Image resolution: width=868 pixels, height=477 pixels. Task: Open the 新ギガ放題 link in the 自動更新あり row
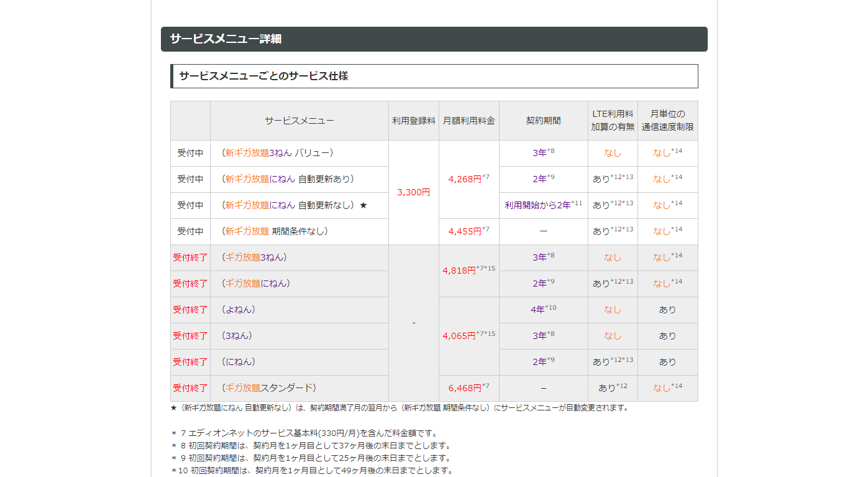coord(247,179)
